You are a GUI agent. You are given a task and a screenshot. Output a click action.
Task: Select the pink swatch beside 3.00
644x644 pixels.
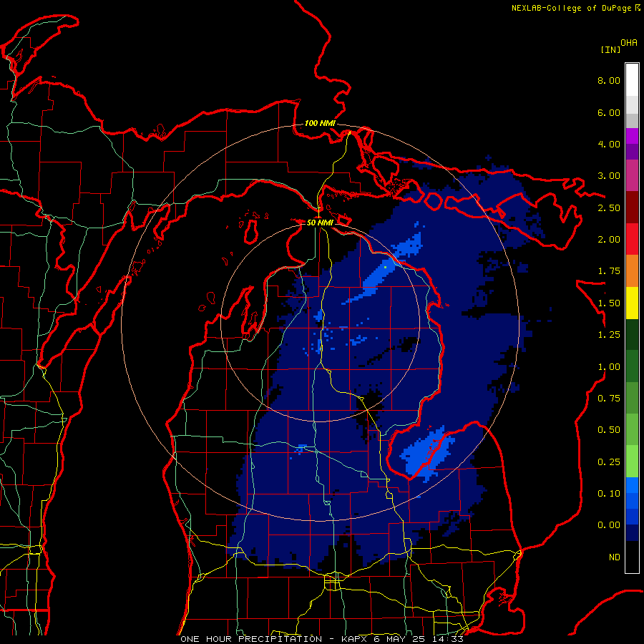(632, 175)
